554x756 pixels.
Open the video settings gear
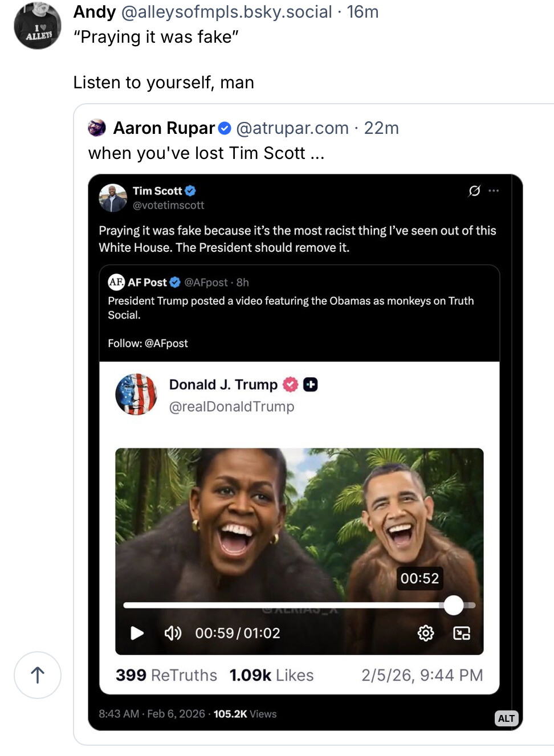point(426,633)
